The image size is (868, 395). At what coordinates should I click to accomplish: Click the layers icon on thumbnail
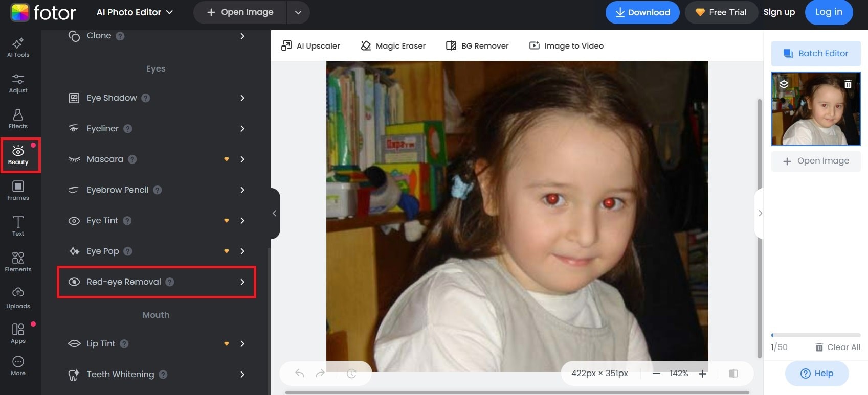pyautogui.click(x=784, y=84)
